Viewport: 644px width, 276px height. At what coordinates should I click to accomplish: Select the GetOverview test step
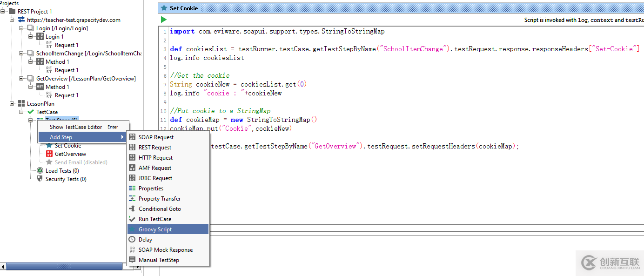[70, 154]
